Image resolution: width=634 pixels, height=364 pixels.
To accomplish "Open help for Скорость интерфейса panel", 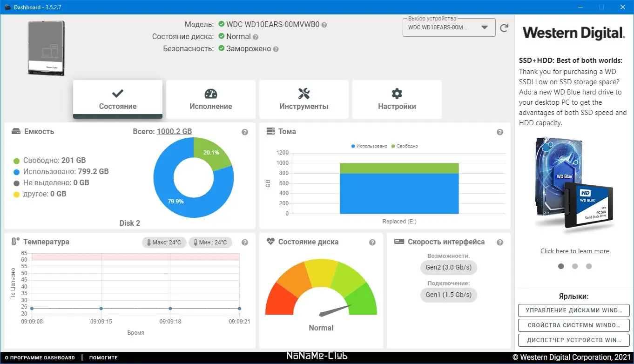I will pyautogui.click(x=500, y=243).
